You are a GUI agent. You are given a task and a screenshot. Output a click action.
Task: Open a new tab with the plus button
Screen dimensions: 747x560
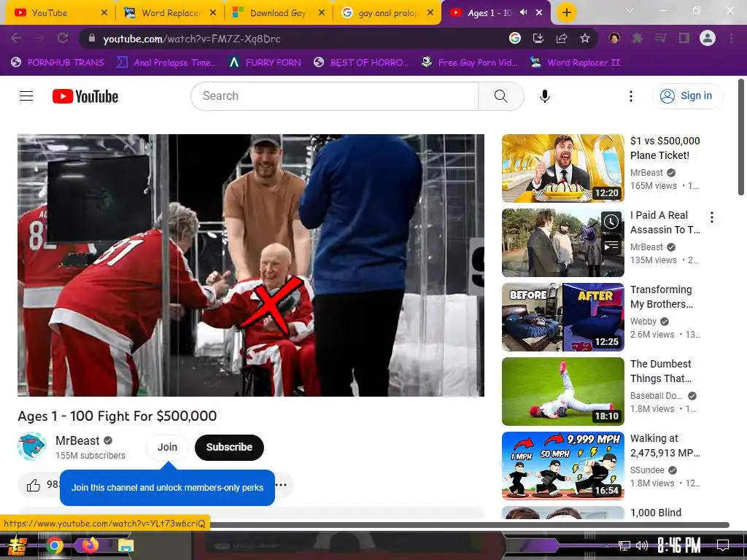566,12
